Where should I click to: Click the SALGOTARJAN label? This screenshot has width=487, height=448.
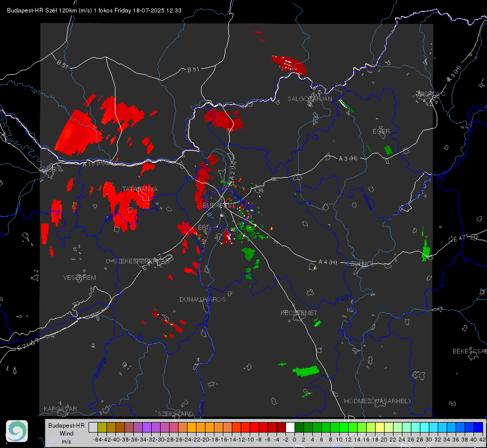tap(309, 99)
